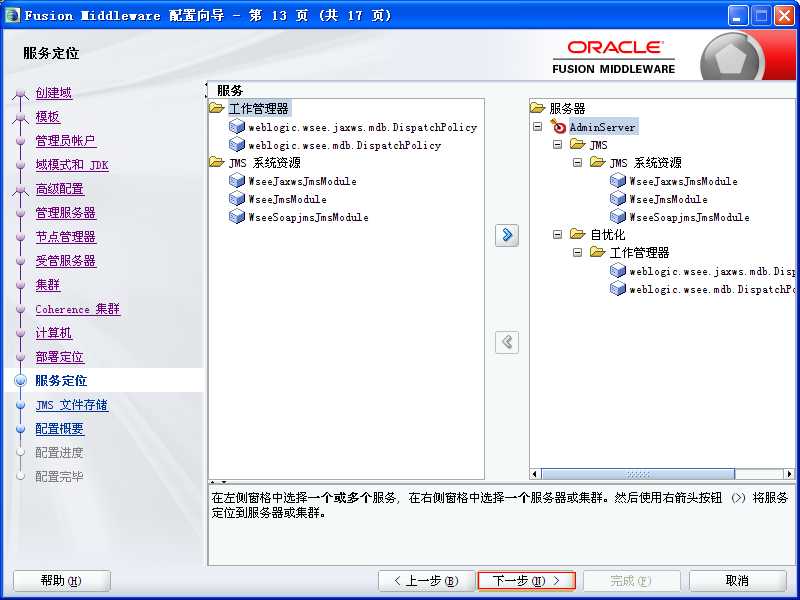The width and height of the screenshot is (800, 600).
Task: Collapse 工作管理器 node in right pane
Action: click(x=578, y=253)
